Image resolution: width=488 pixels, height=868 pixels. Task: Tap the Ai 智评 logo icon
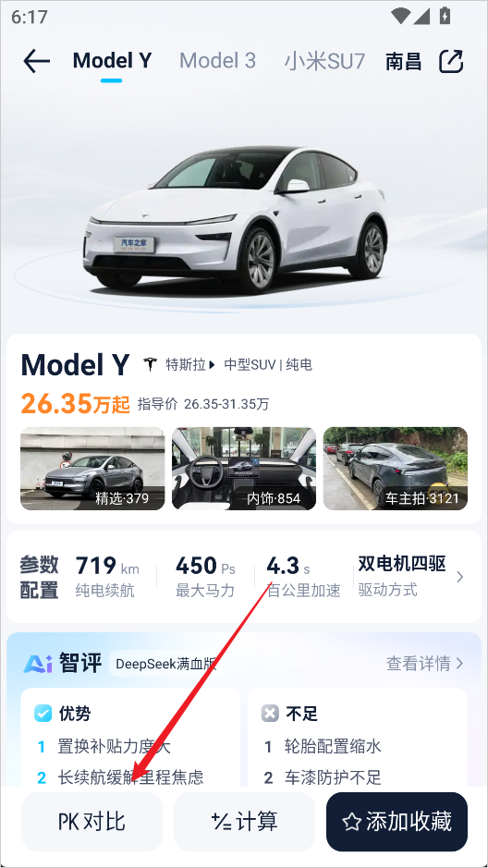click(38, 663)
